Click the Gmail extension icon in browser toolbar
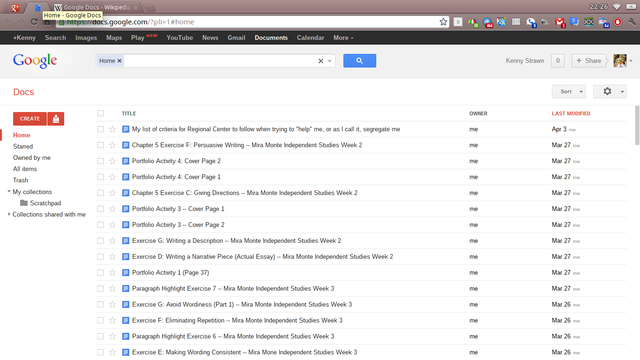This screenshot has width=640, height=360. pos(560,22)
